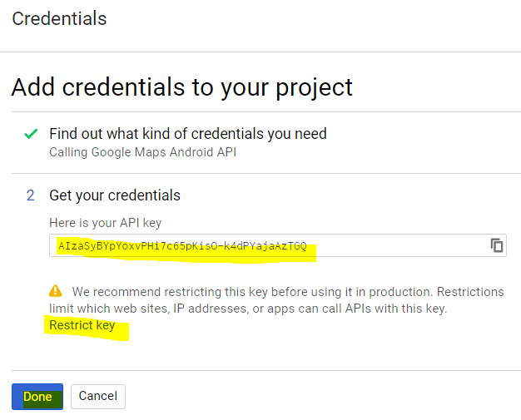Expand 'Find out what kind of credentials you need'
521x420 pixels.
click(187, 133)
